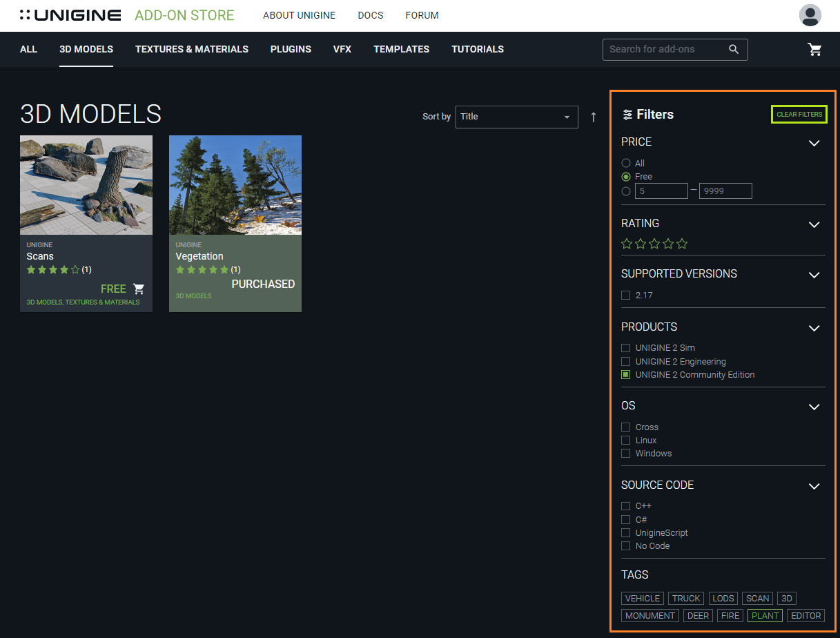Image resolution: width=840 pixels, height=638 pixels.
Task: Filter by the MONUMENT tag
Action: tap(650, 616)
